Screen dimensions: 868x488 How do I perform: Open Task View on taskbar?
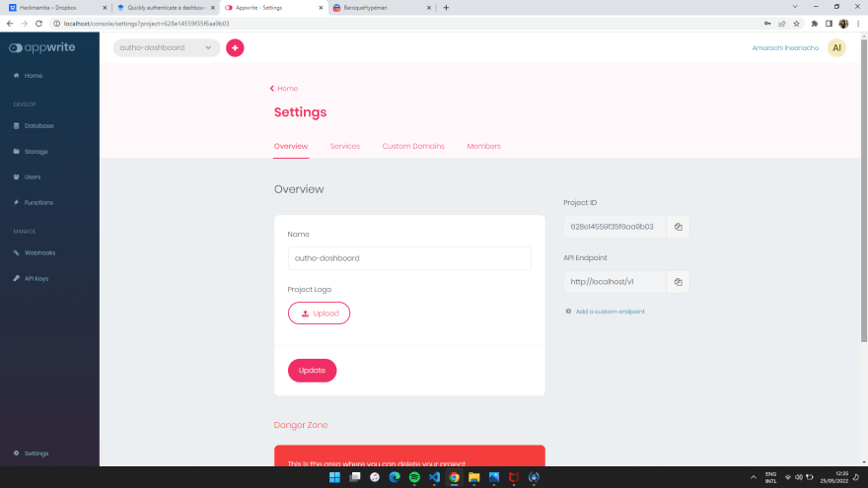(x=355, y=477)
